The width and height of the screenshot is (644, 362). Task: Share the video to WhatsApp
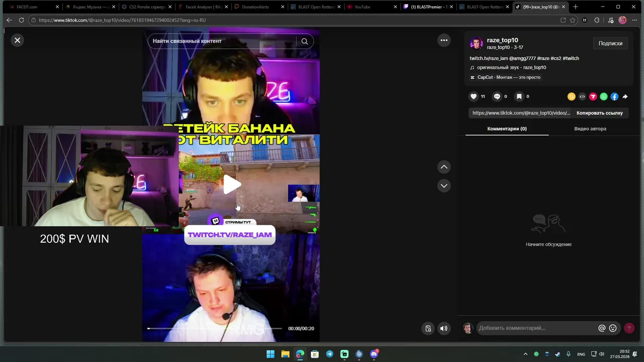click(604, 97)
